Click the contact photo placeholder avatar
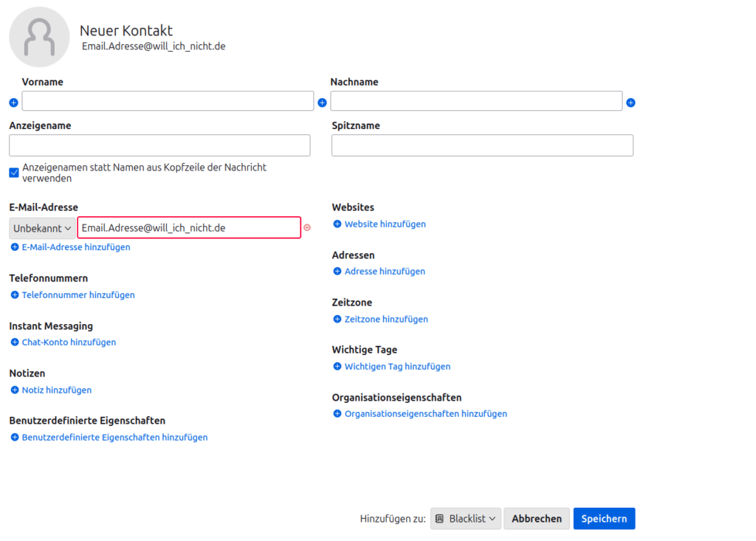Image resolution: width=756 pixels, height=541 pixels. coord(39,37)
